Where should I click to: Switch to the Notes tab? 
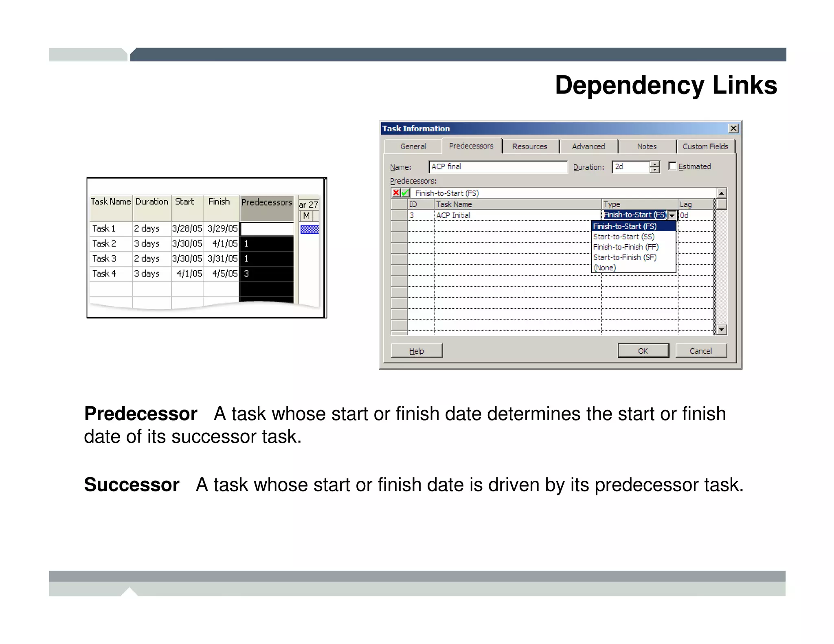coord(647,147)
